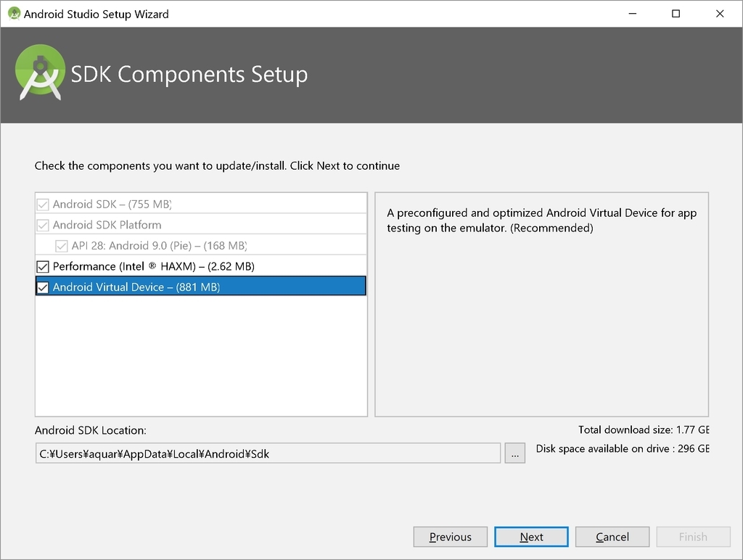The height and width of the screenshot is (560, 743).
Task: Toggle the Android SDK Platform checkbox
Action: (43, 225)
